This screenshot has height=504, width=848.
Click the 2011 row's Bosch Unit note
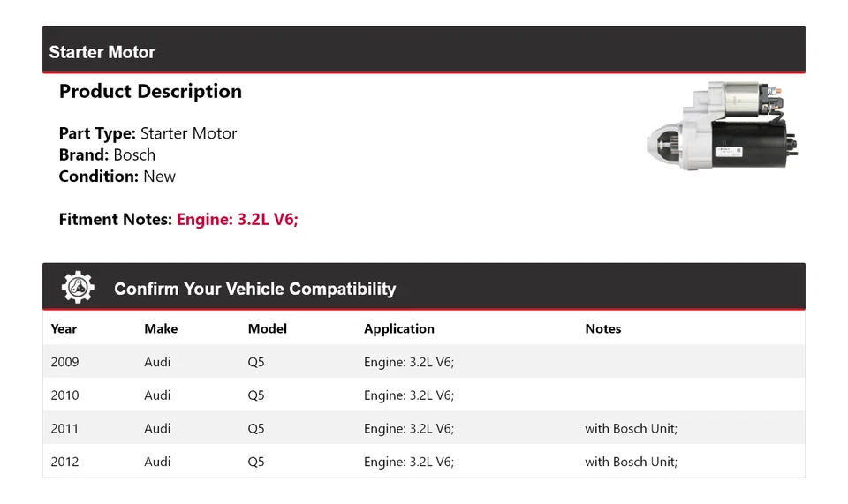(631, 429)
